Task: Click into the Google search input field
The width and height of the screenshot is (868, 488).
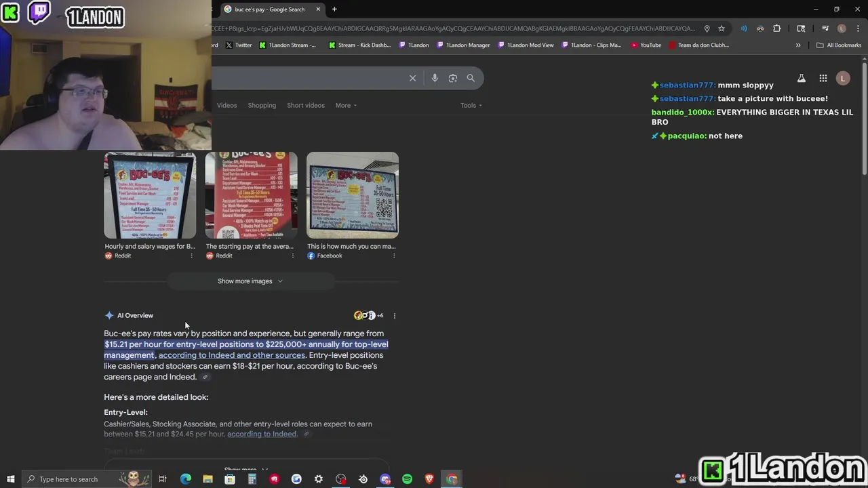Action: (x=309, y=78)
